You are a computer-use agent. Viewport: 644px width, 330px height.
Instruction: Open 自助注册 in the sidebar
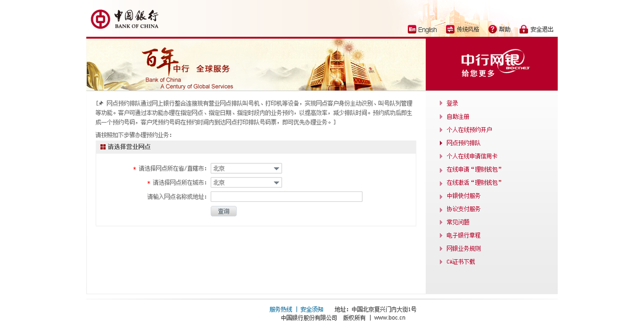(x=458, y=117)
